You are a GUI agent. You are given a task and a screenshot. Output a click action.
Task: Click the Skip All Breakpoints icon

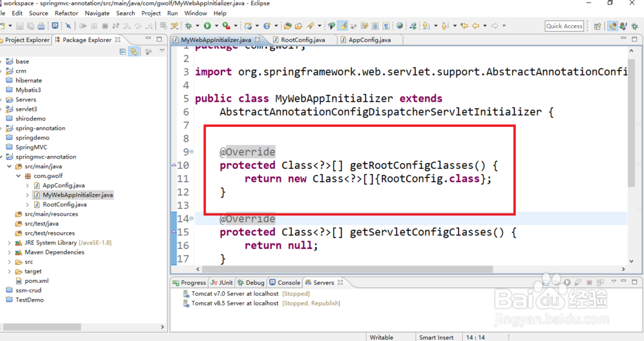pyautogui.click(x=68, y=26)
